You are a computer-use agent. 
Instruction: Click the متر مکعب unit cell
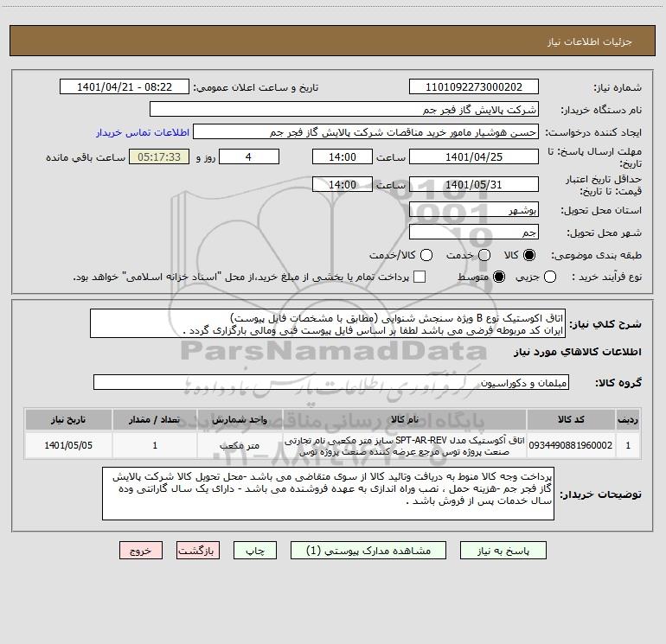point(240,445)
